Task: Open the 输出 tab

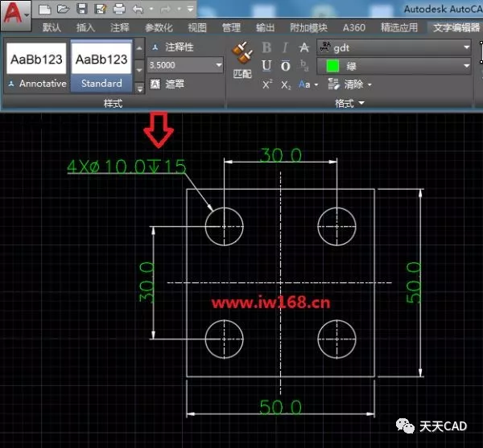Action: click(x=265, y=27)
